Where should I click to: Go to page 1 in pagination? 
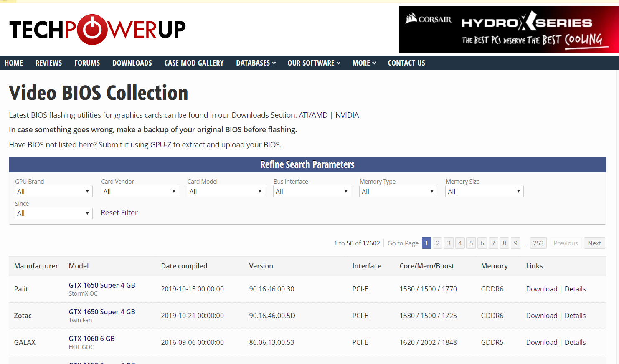(426, 243)
